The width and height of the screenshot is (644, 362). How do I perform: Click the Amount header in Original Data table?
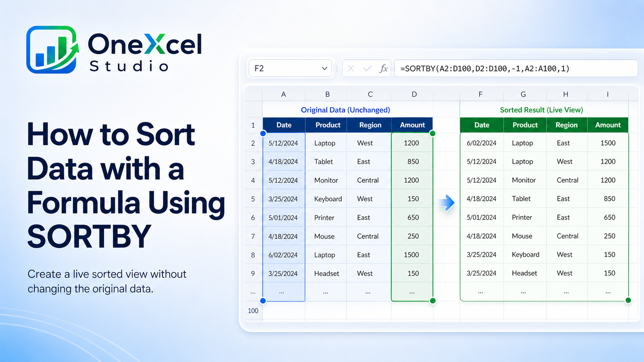coord(412,125)
